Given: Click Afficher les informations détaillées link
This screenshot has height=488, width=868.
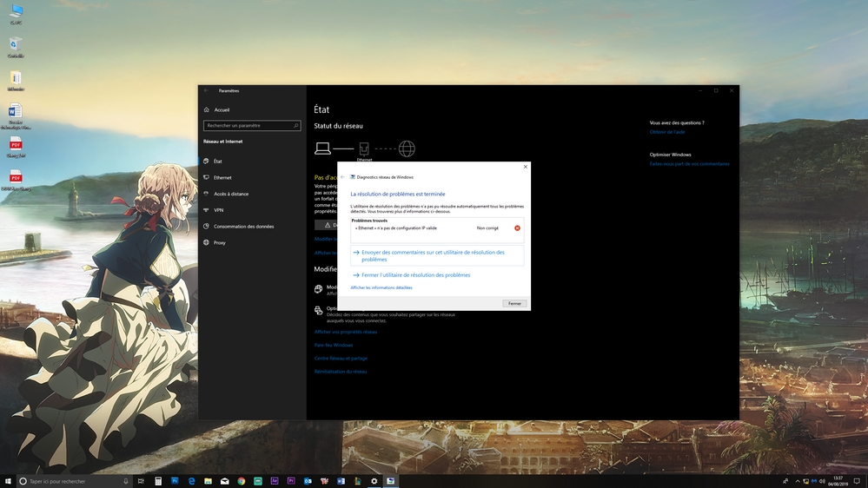Looking at the screenshot, I should point(381,287).
